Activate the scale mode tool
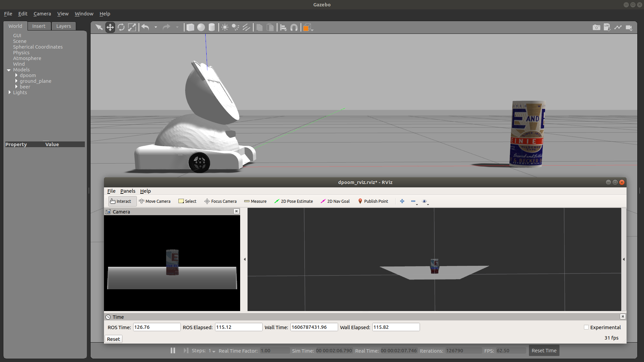Viewport: 644px width, 362px height. pyautogui.click(x=132, y=27)
